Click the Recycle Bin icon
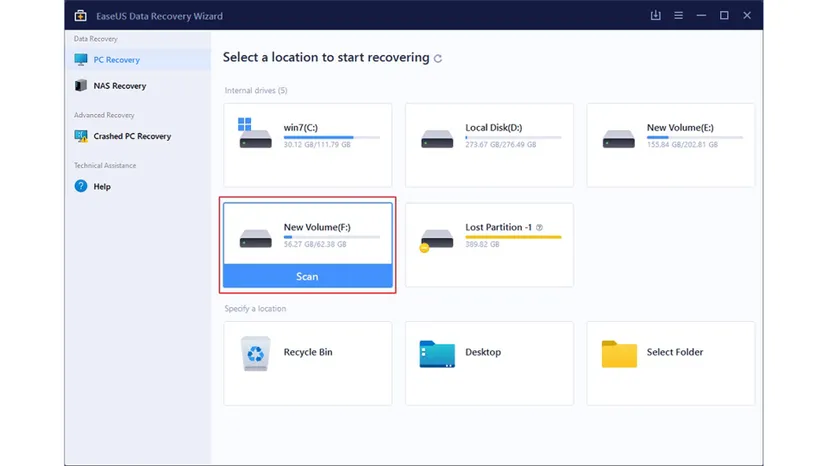Image resolution: width=828 pixels, height=466 pixels. (256, 353)
